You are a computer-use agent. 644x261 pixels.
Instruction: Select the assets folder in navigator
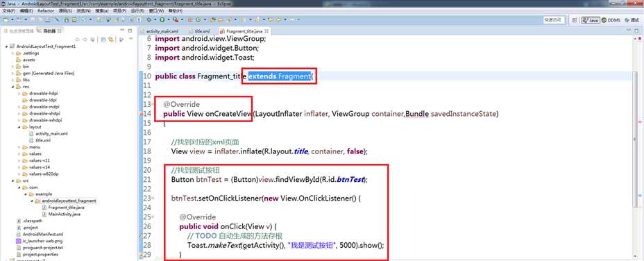[x=26, y=60]
